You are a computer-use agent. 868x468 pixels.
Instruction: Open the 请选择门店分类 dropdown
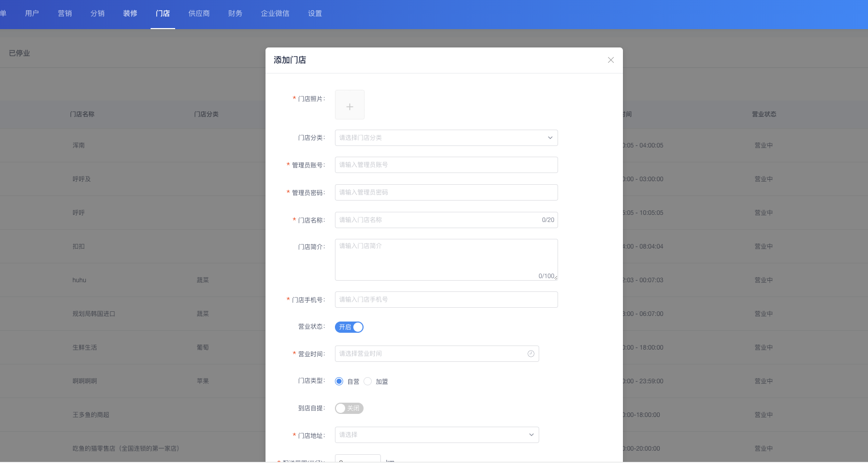(x=439, y=138)
